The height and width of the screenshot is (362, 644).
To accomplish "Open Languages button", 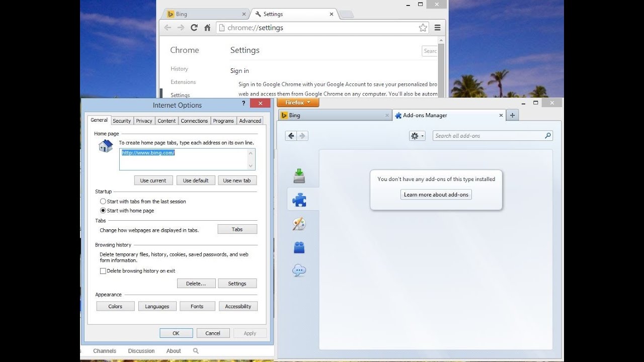I will coord(157,306).
